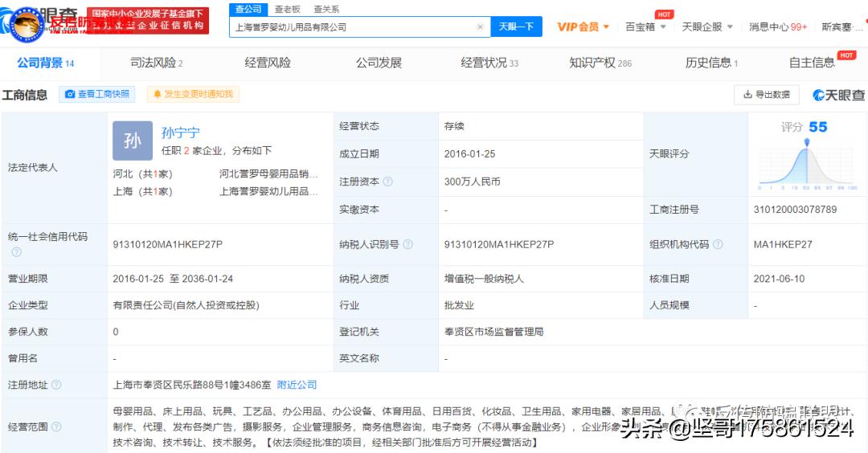Click the 登记机关 value 奉贤区市场监督管理局

[493, 332]
